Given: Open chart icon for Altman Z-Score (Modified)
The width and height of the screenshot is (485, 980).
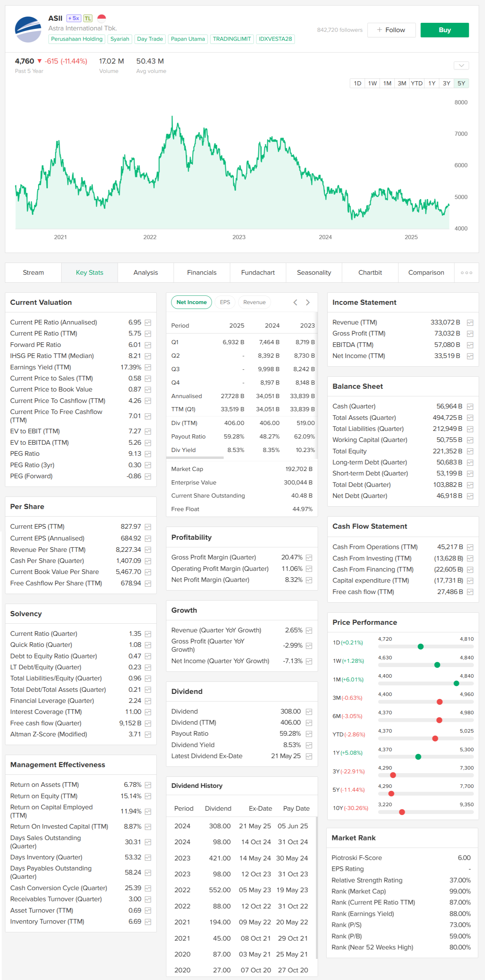Looking at the screenshot, I should point(148,735).
